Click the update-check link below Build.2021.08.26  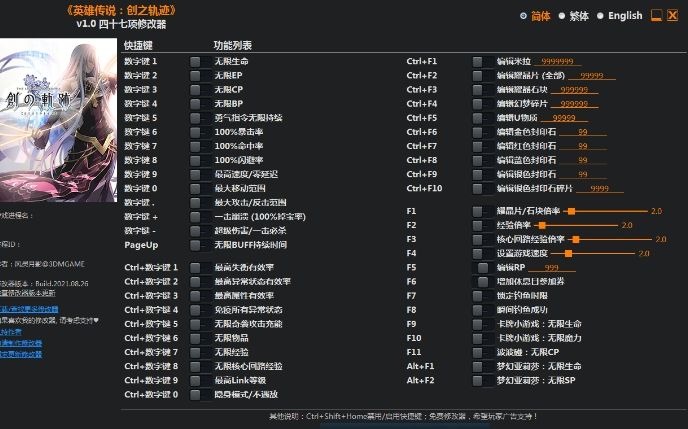[x=28, y=293]
